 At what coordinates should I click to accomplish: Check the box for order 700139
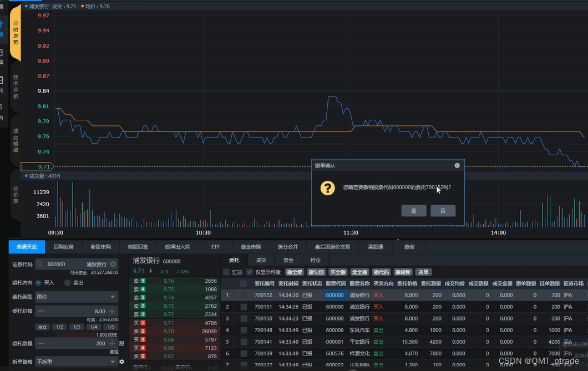pos(244,353)
